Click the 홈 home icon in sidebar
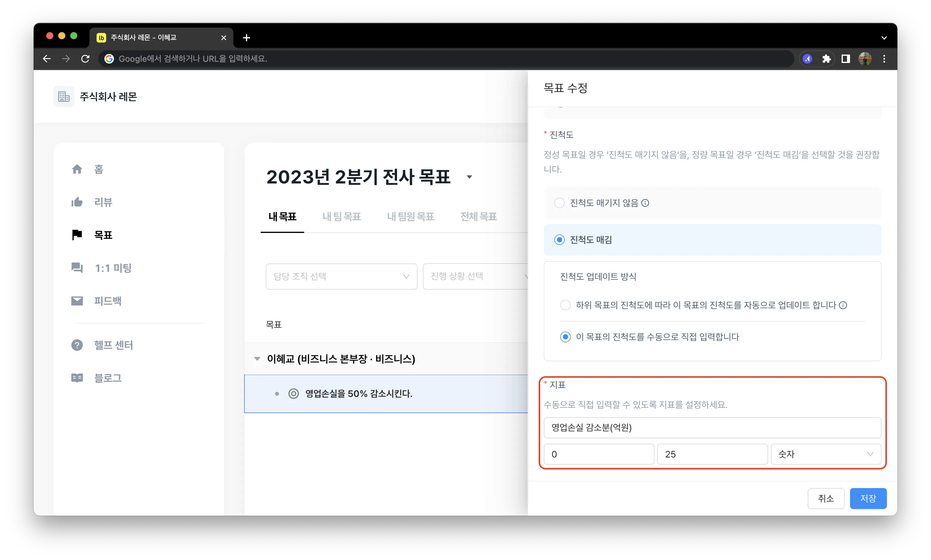The height and width of the screenshot is (560, 931). point(77,169)
